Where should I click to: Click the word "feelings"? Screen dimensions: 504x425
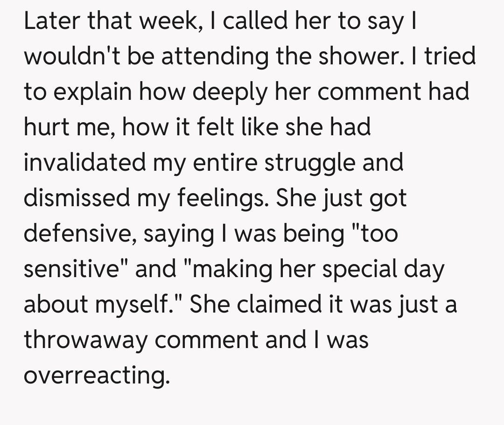[219, 198]
